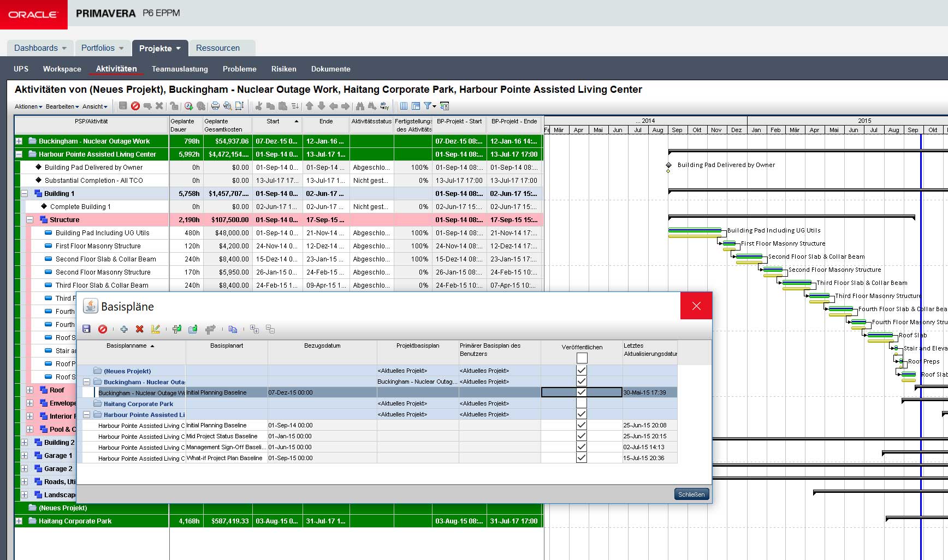Open the Probleme page
948x560 pixels.
[240, 69]
